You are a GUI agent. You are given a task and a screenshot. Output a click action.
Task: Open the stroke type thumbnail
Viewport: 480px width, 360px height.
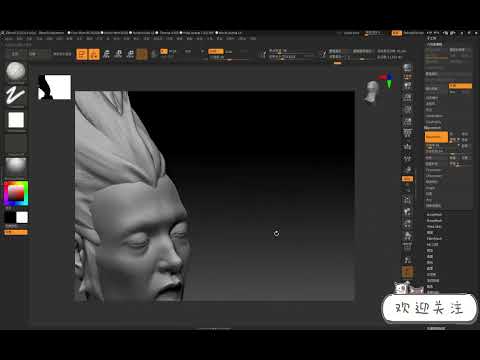(16, 95)
